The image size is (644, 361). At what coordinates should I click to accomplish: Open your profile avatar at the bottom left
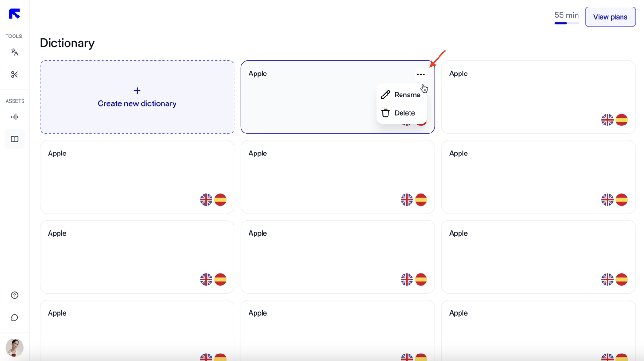(15, 348)
